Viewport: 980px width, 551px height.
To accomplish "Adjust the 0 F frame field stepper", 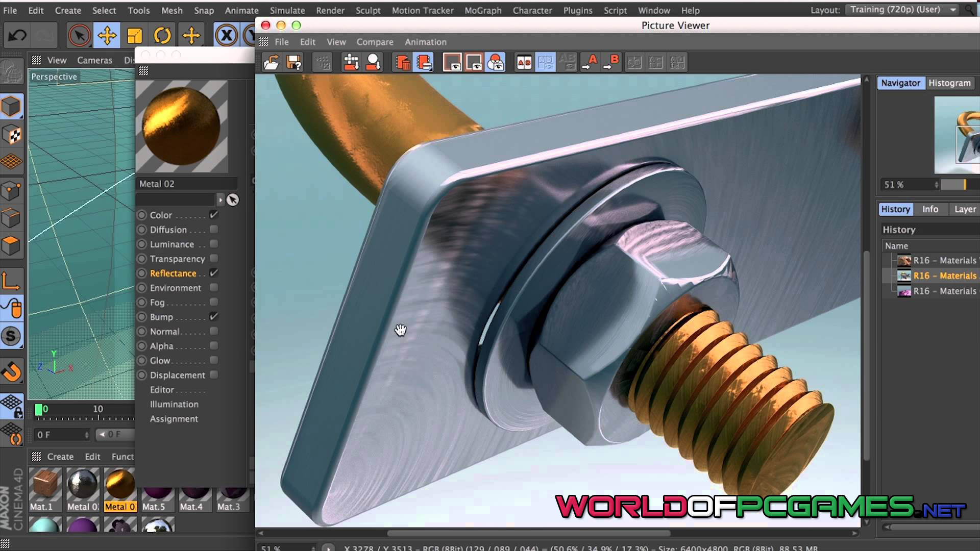I will coord(87,435).
